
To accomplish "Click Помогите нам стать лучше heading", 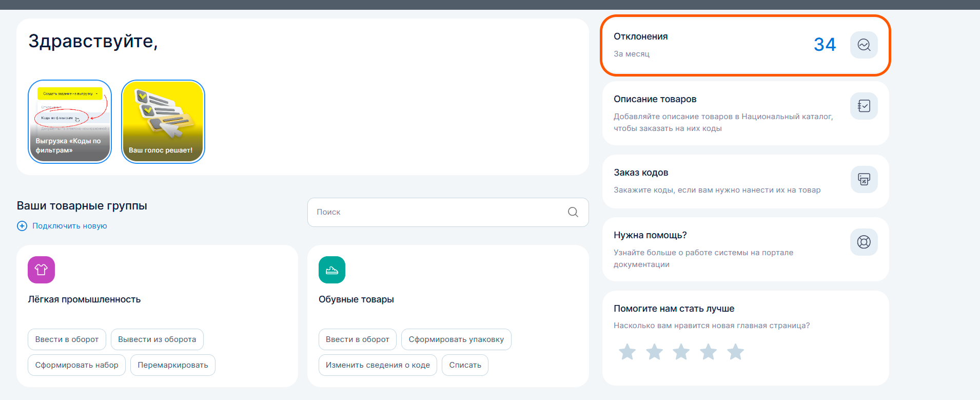I will point(674,309).
